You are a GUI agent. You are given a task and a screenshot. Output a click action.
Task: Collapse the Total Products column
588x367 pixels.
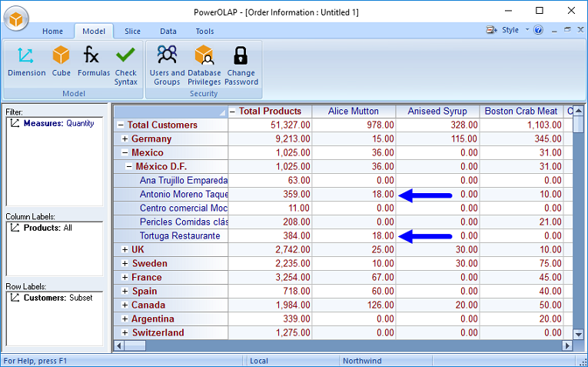tap(232, 112)
